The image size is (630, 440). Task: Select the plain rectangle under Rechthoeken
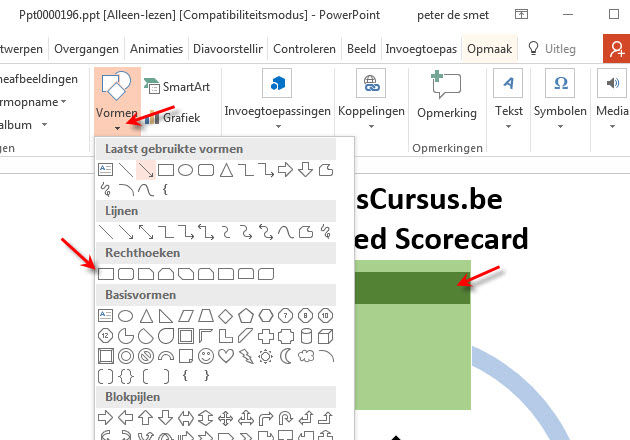point(106,274)
